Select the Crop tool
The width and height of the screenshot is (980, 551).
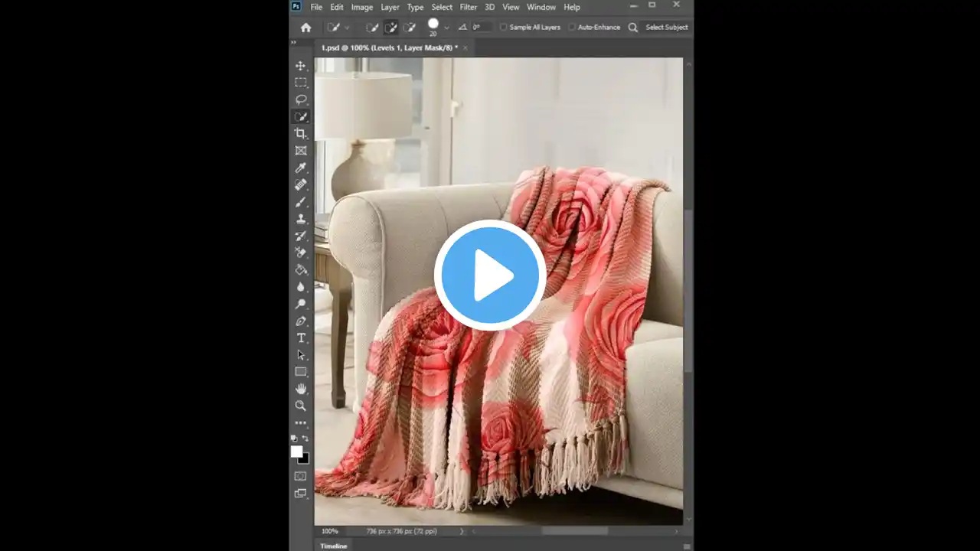301,134
